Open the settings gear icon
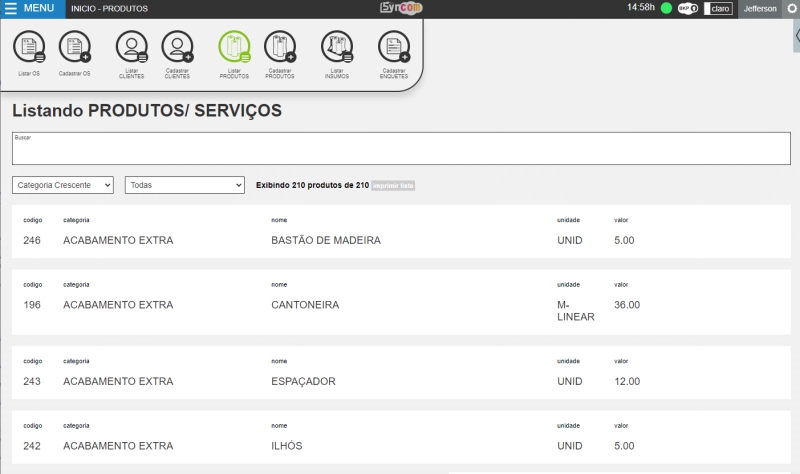This screenshot has height=474, width=800. [792, 8]
